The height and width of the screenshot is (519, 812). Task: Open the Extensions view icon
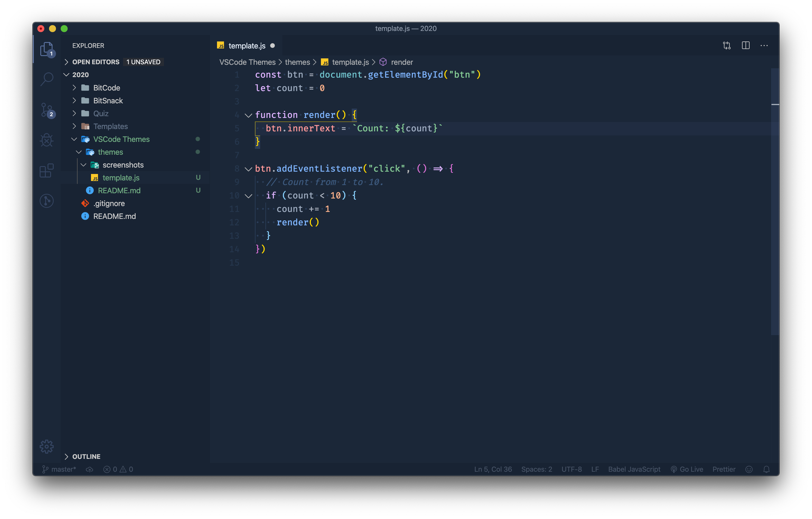pos(47,170)
